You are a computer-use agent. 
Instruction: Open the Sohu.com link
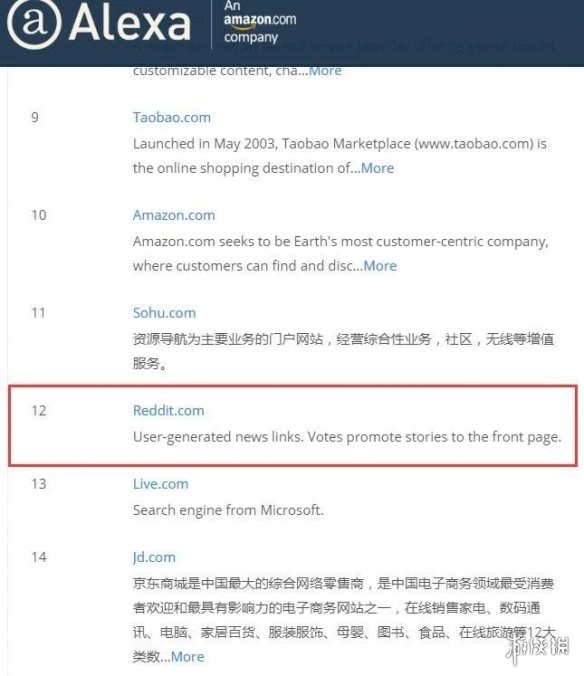[164, 313]
